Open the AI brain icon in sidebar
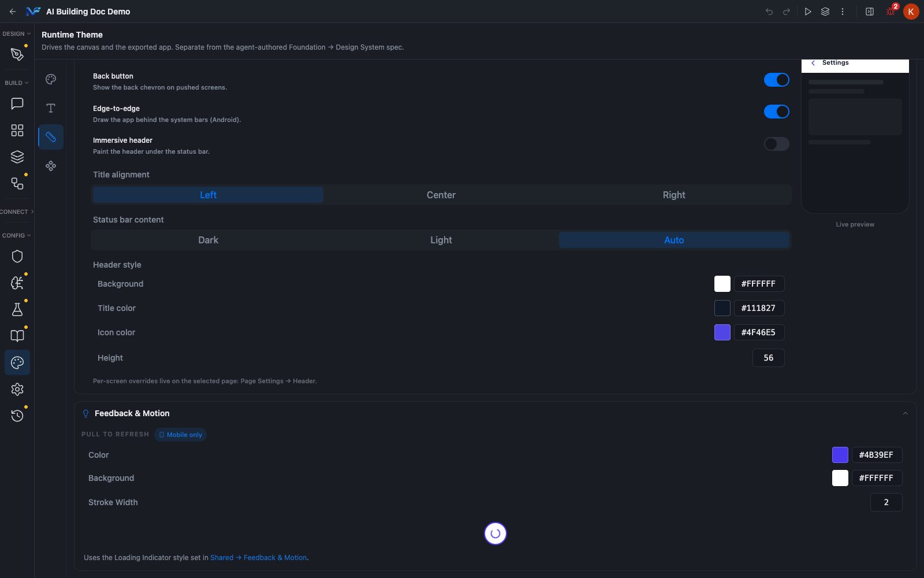924x578 pixels. click(17, 283)
